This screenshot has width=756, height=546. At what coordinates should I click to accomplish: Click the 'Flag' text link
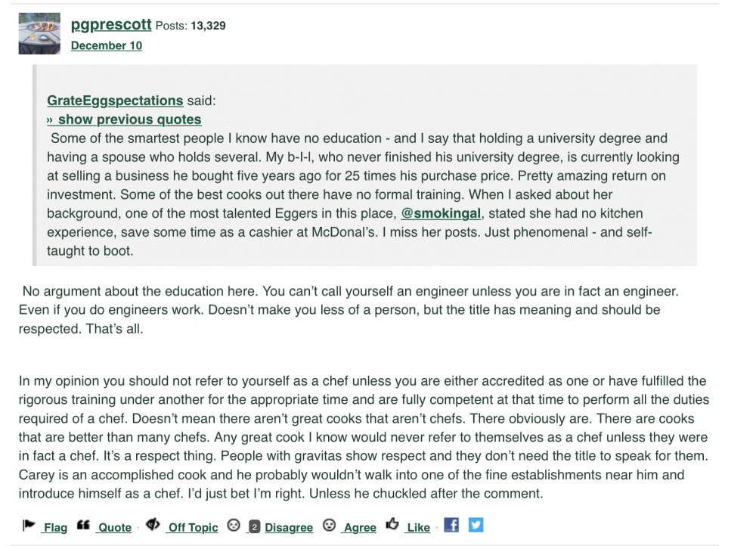(55, 527)
